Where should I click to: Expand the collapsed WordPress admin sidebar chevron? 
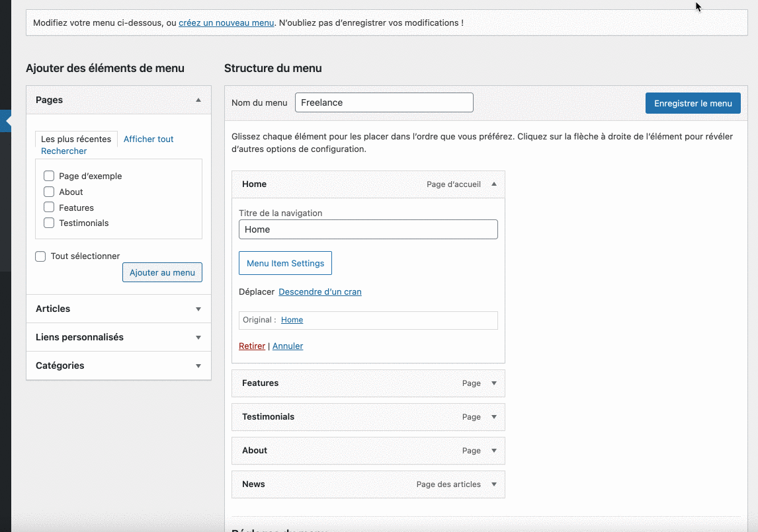coord(4,121)
